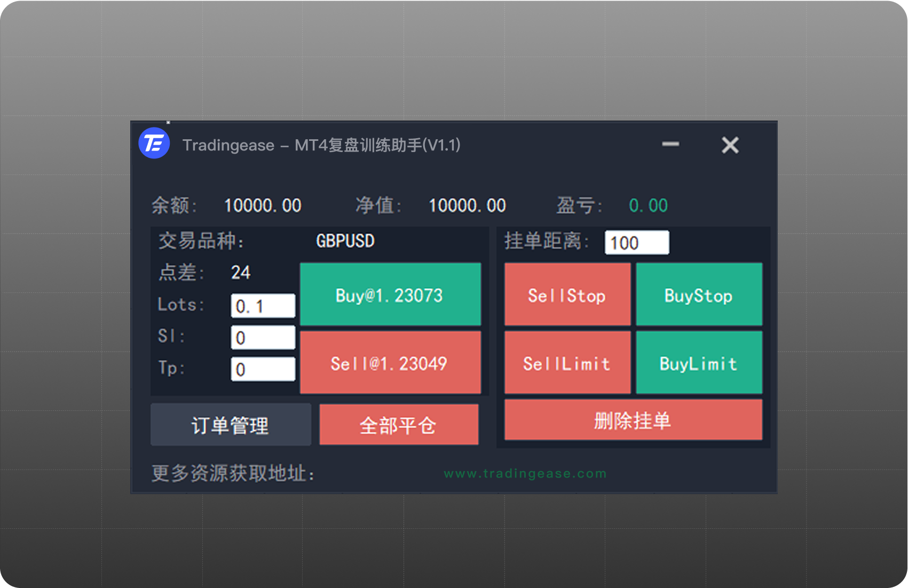Focus the Lots input field
This screenshot has height=588, width=908.
[263, 306]
